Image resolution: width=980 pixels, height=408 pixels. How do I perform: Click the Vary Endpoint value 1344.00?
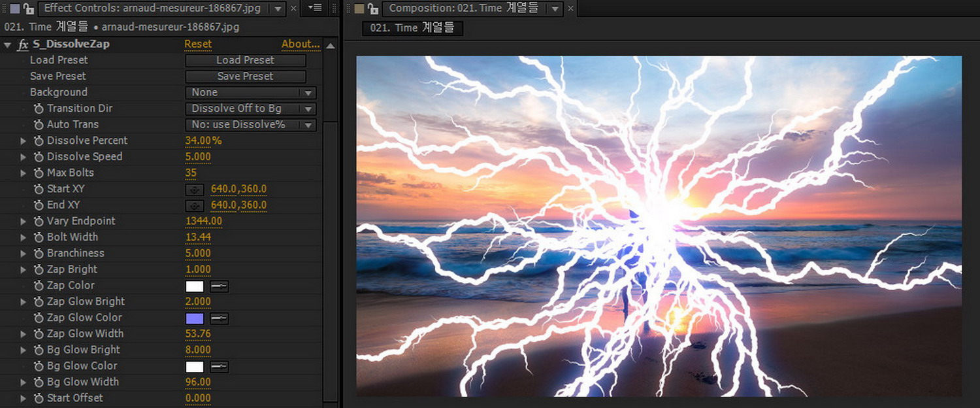[x=204, y=221]
